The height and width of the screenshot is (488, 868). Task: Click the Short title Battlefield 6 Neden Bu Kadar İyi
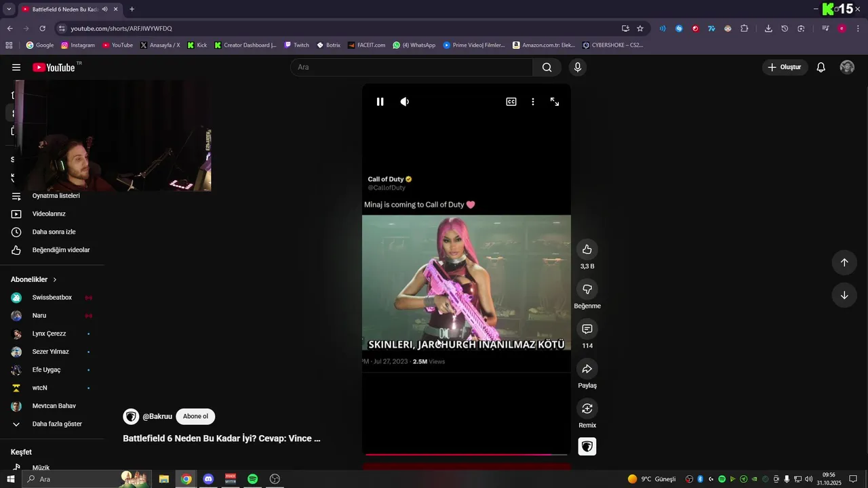pyautogui.click(x=221, y=439)
